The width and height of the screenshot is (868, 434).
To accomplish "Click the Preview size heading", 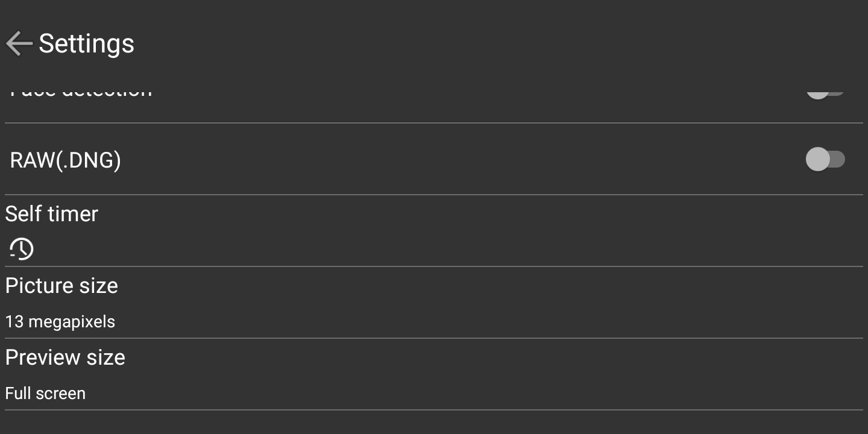I will [65, 357].
